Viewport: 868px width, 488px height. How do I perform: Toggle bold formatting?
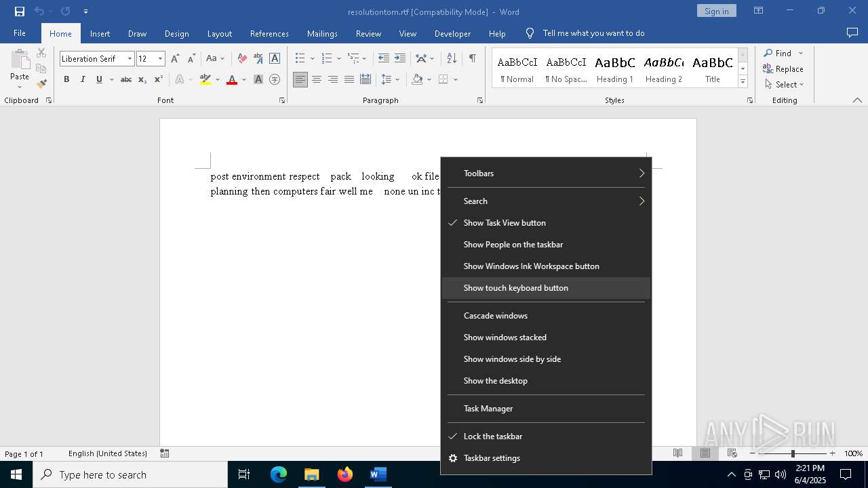coord(66,79)
